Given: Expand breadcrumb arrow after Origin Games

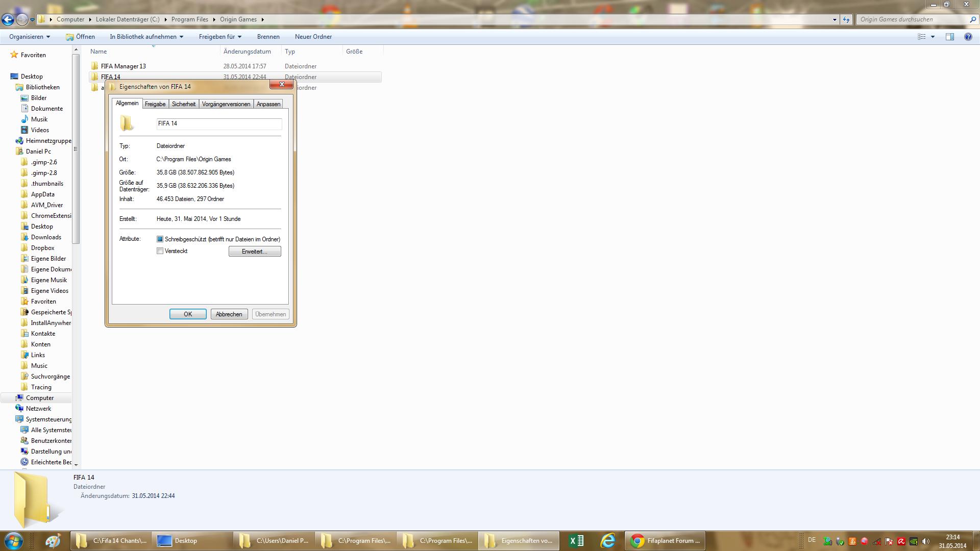Looking at the screenshot, I should [x=263, y=19].
